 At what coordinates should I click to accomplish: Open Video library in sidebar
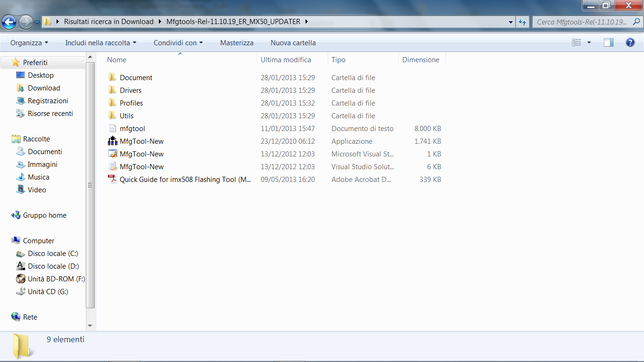click(x=37, y=189)
